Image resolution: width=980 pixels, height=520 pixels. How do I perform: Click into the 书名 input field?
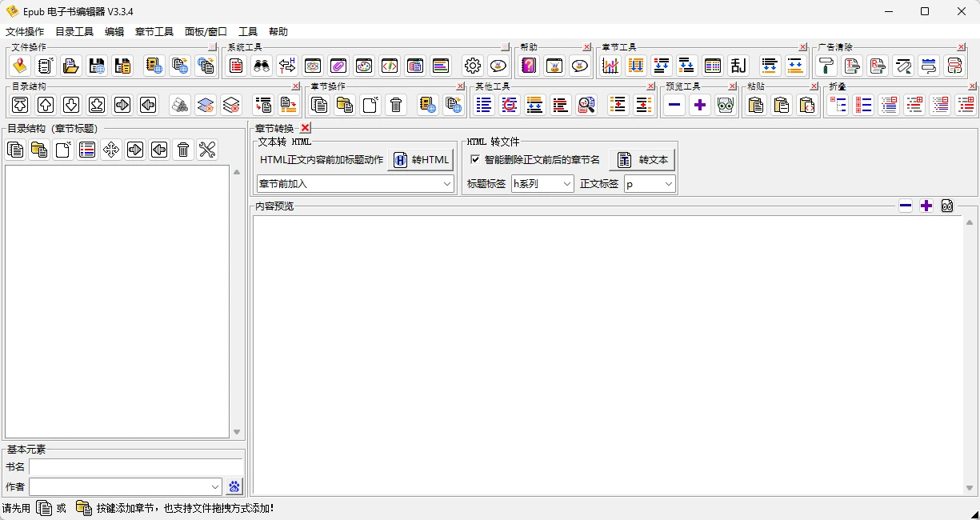136,467
